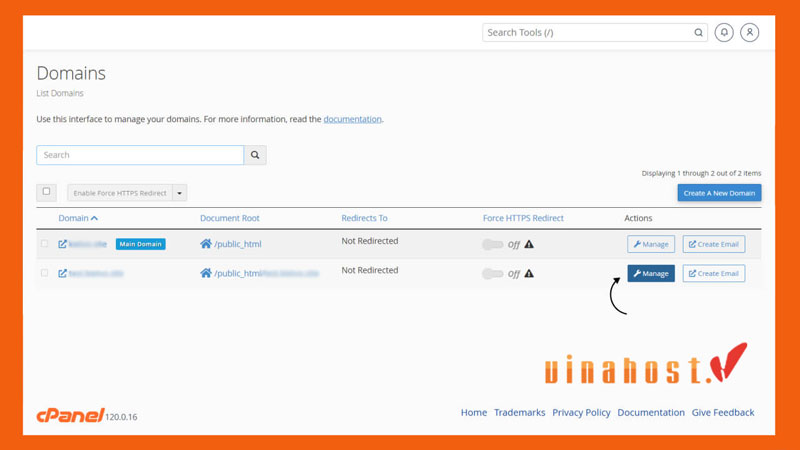Click the Main Domain badge
Viewport: 800px width, 450px height.
pyautogui.click(x=140, y=244)
